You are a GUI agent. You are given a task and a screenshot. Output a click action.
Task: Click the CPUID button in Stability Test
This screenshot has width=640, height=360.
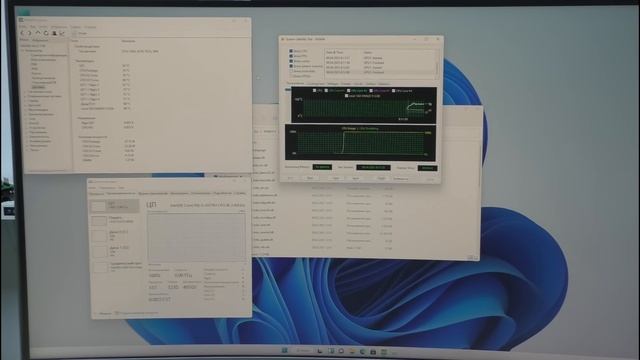click(x=381, y=178)
